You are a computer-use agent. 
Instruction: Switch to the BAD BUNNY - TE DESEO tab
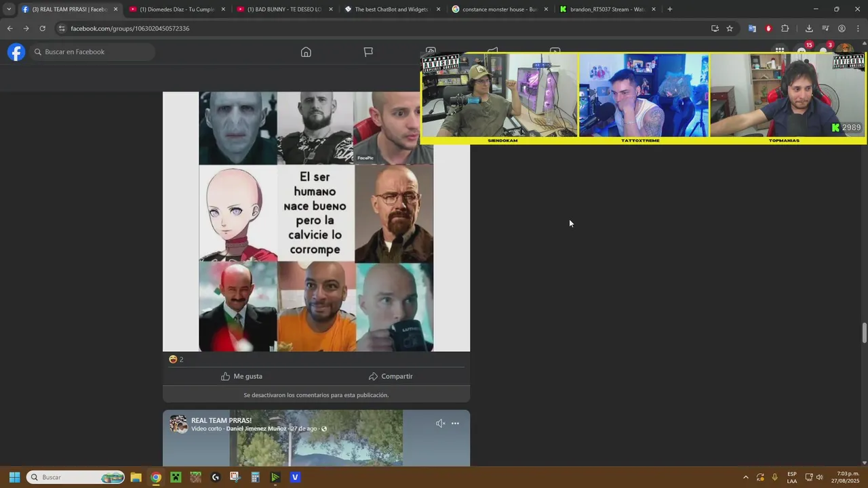tap(285, 9)
